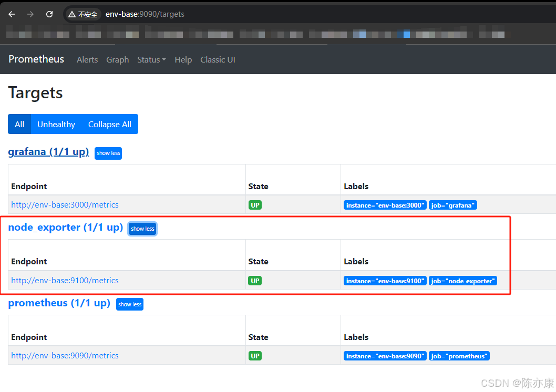Click the Prometheus brand link
Screen dimensions: 556x392
pos(36,59)
